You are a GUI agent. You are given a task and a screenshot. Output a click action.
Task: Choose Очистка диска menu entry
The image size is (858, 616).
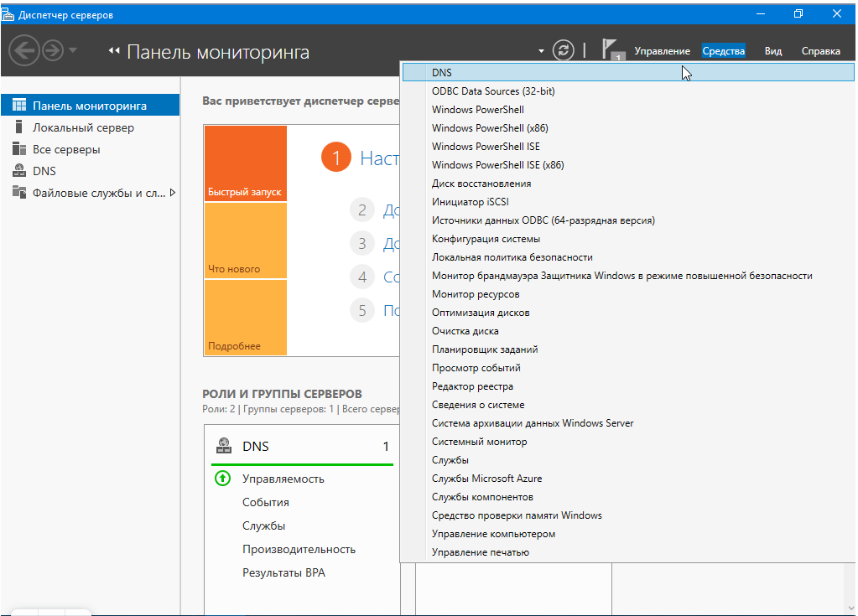[x=628, y=331]
